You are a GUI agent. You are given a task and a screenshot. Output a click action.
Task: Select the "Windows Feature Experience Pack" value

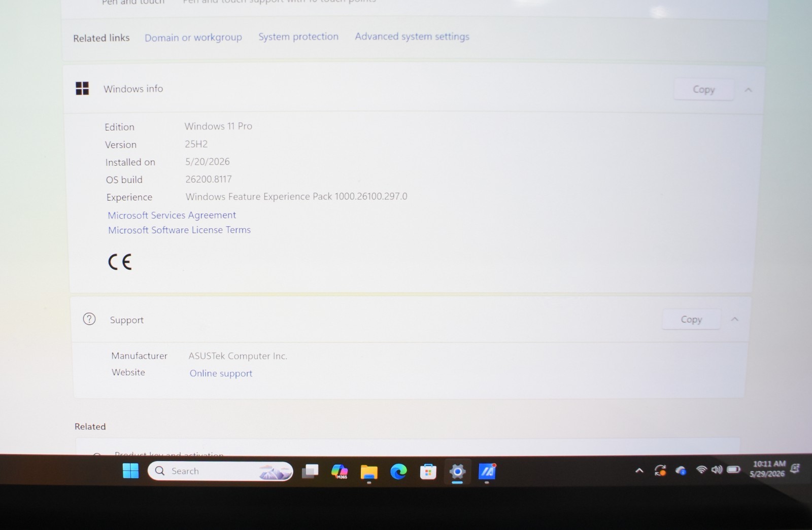296,196
